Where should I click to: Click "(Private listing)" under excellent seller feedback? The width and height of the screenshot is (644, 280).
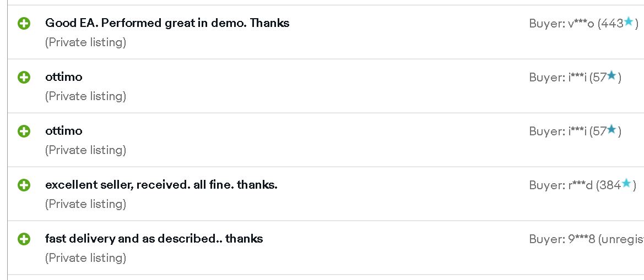point(85,204)
